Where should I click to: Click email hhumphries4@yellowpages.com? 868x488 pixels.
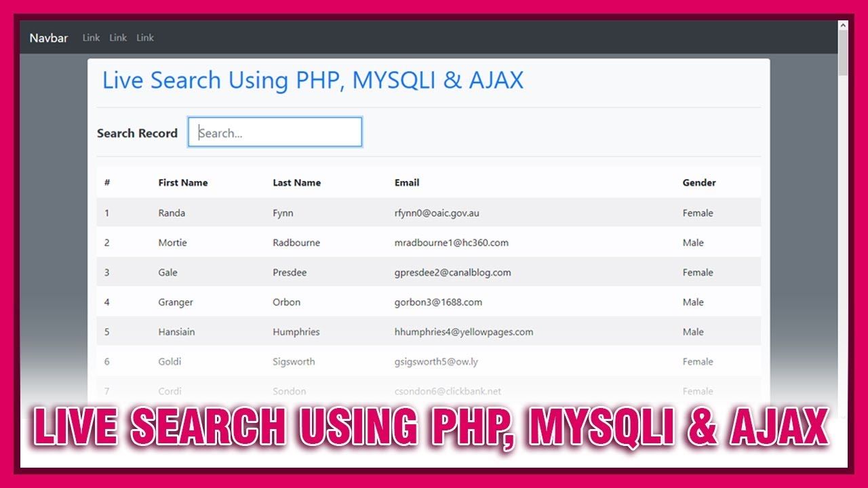click(464, 332)
